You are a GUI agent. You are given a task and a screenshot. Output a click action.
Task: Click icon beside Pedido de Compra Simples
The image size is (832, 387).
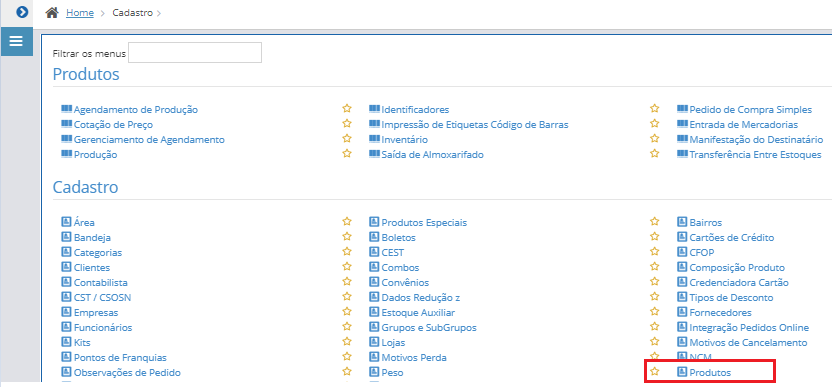pos(682,109)
